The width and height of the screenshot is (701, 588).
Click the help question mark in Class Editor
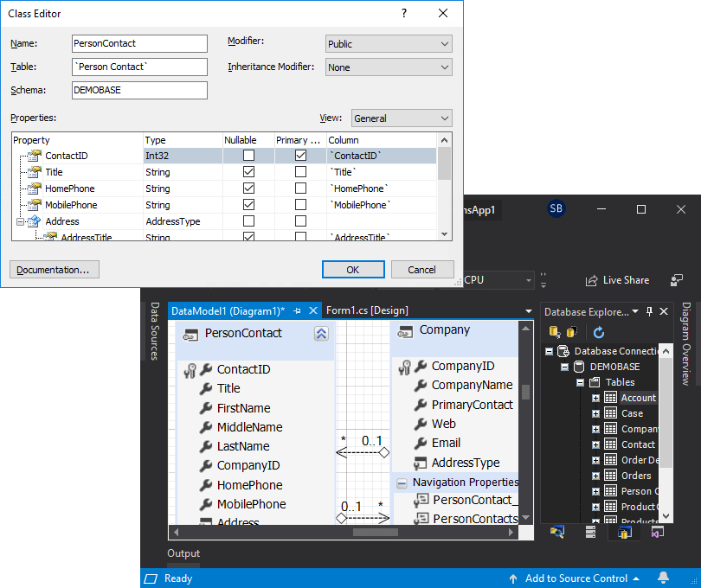click(403, 14)
